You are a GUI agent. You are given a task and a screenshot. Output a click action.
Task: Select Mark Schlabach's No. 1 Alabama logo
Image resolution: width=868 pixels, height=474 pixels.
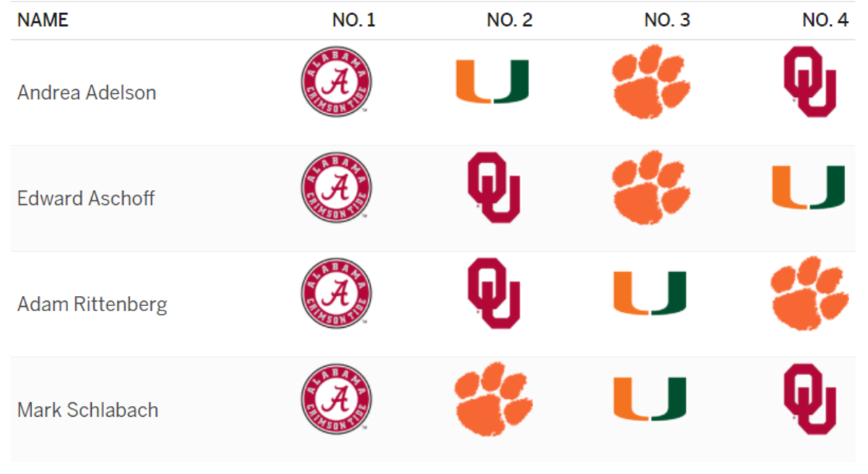(336, 399)
